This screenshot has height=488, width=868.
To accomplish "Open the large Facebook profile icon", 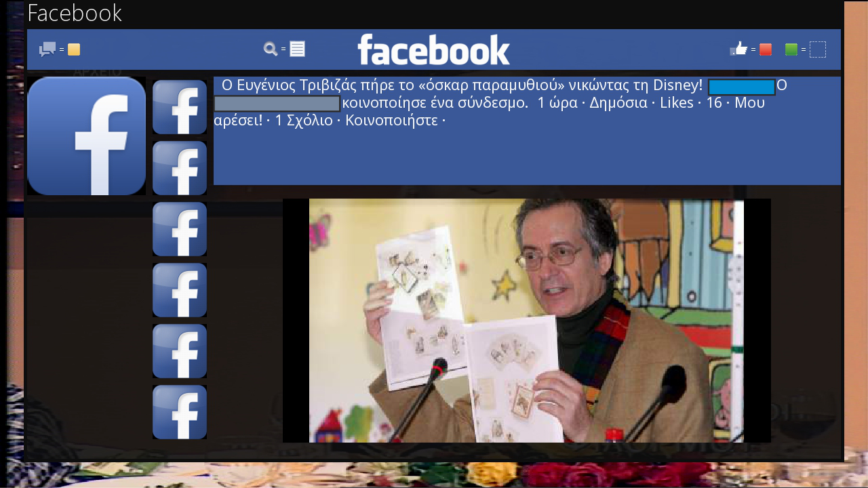I will pyautogui.click(x=87, y=136).
